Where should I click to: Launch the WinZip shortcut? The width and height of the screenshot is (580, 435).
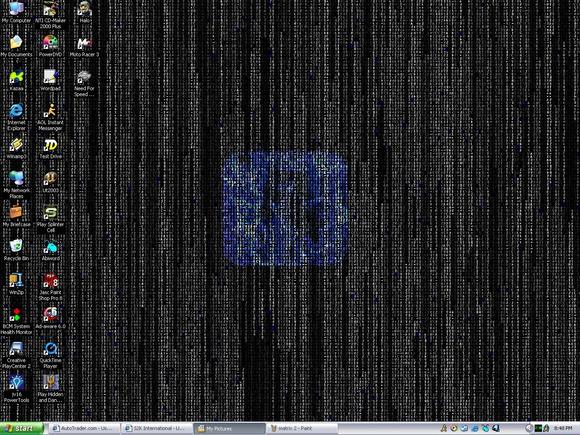[x=16, y=284]
